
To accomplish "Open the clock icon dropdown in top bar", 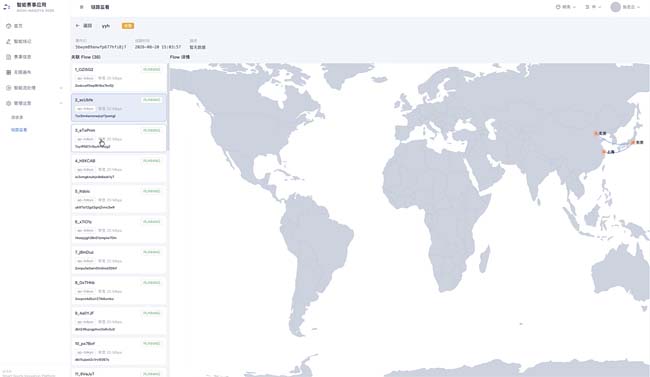I will [x=565, y=7].
